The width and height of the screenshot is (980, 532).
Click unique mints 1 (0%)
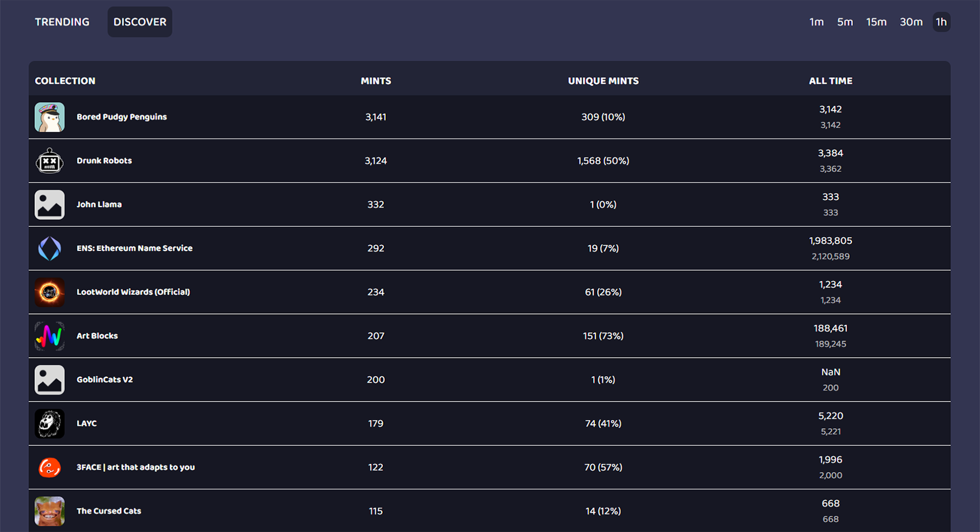[x=604, y=205]
